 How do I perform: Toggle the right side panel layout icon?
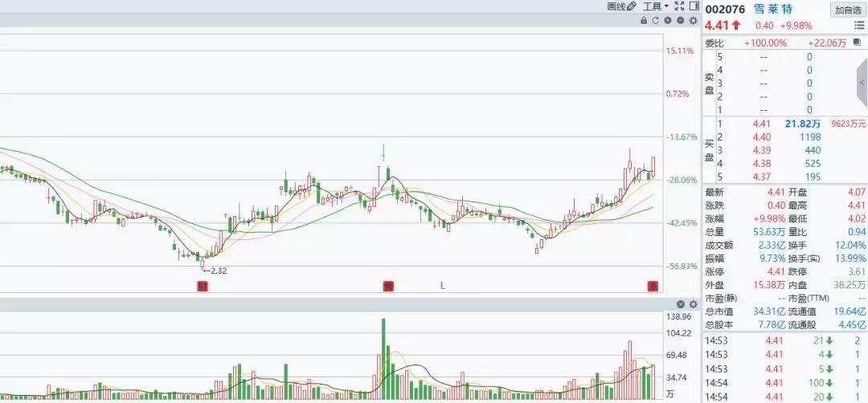pyautogui.click(x=694, y=6)
